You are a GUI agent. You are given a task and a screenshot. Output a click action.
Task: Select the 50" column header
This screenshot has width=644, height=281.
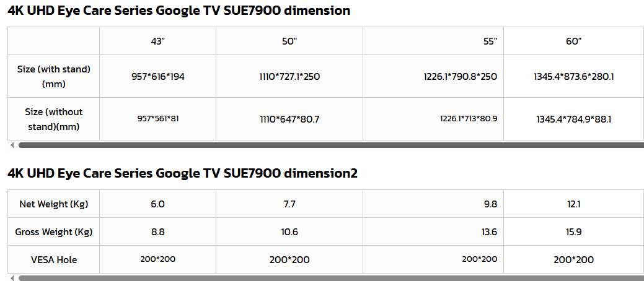pos(289,41)
